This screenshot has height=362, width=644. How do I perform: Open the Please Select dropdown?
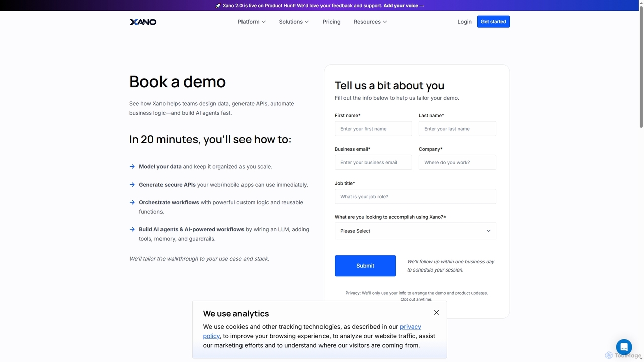[415, 231]
